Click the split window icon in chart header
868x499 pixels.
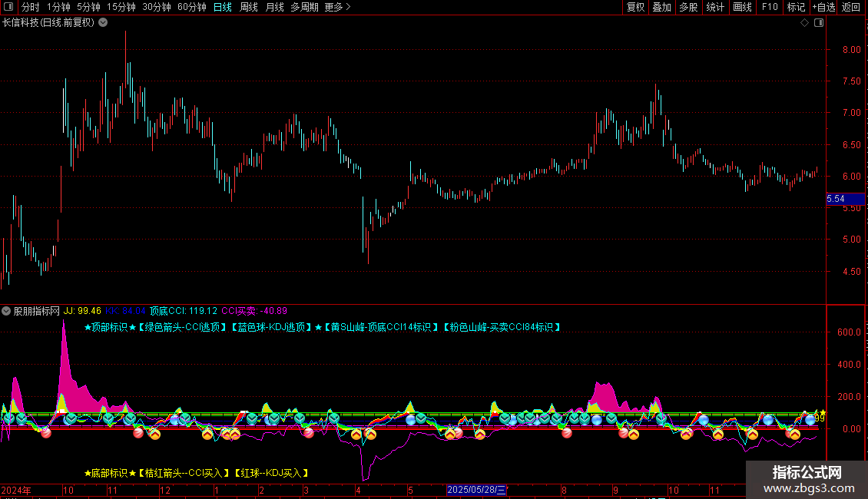click(x=819, y=23)
